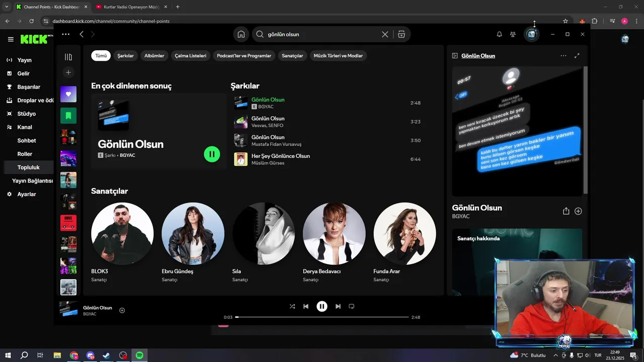Open Başarılar in Kick sidebar

[28, 87]
